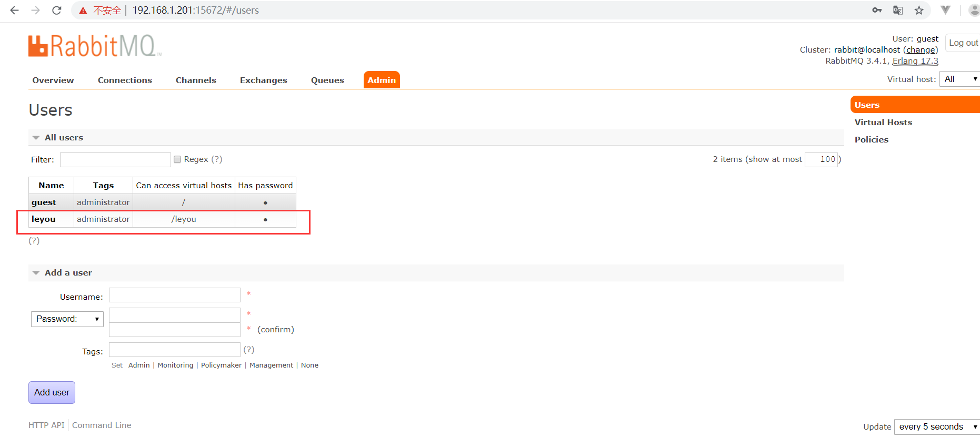This screenshot has width=980, height=438.
Task: Set tag to None
Action: 309,365
